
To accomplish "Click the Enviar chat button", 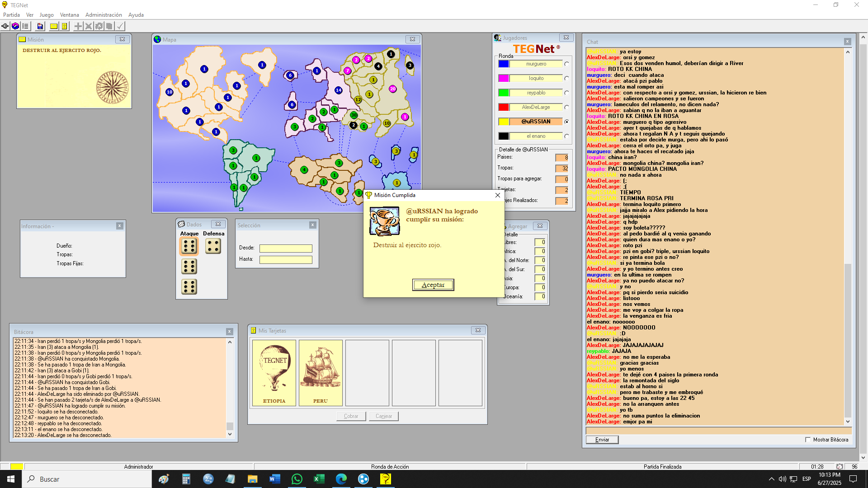I will coord(602,440).
